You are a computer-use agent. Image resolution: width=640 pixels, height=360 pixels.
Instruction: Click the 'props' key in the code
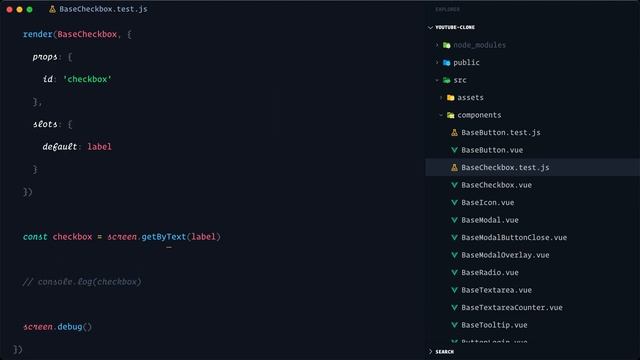(x=45, y=57)
